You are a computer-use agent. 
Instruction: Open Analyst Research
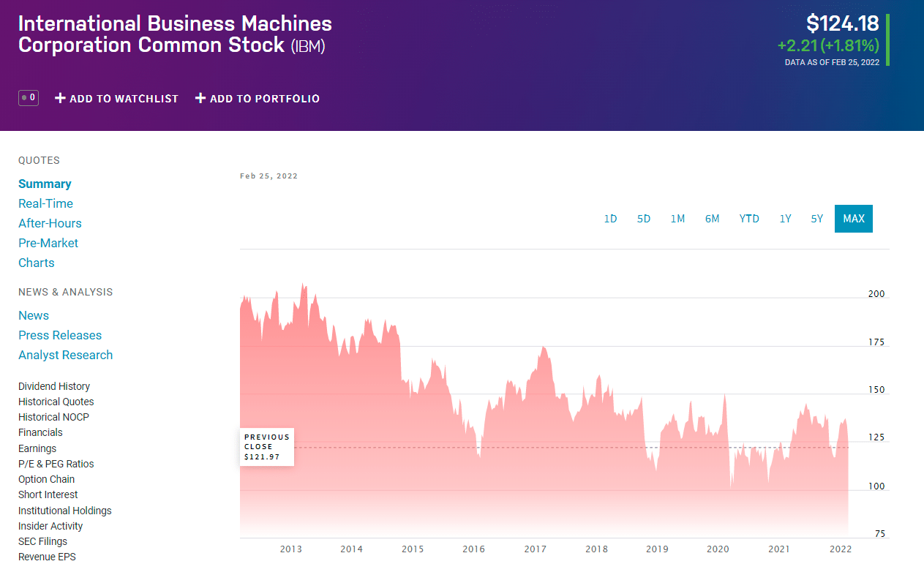pos(66,355)
